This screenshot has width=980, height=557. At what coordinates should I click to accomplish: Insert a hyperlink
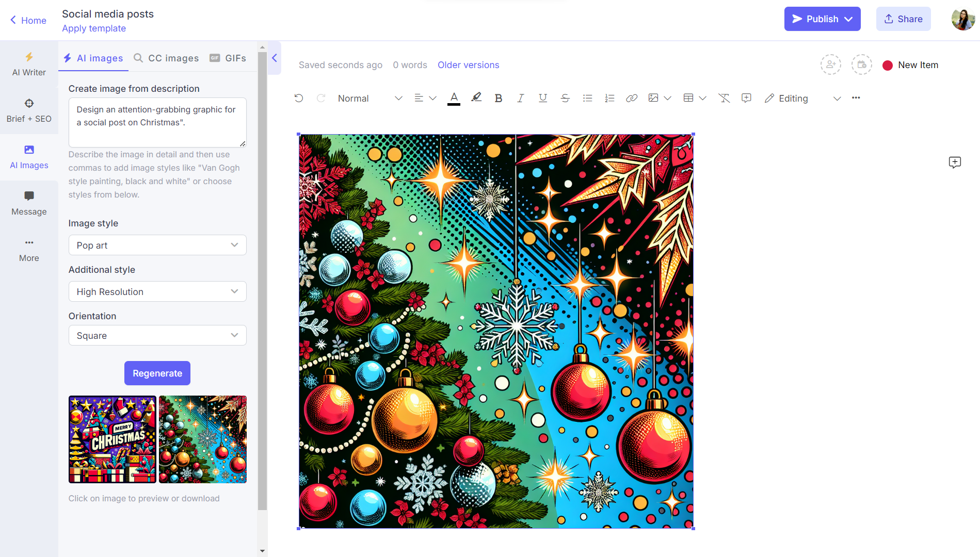click(x=632, y=97)
